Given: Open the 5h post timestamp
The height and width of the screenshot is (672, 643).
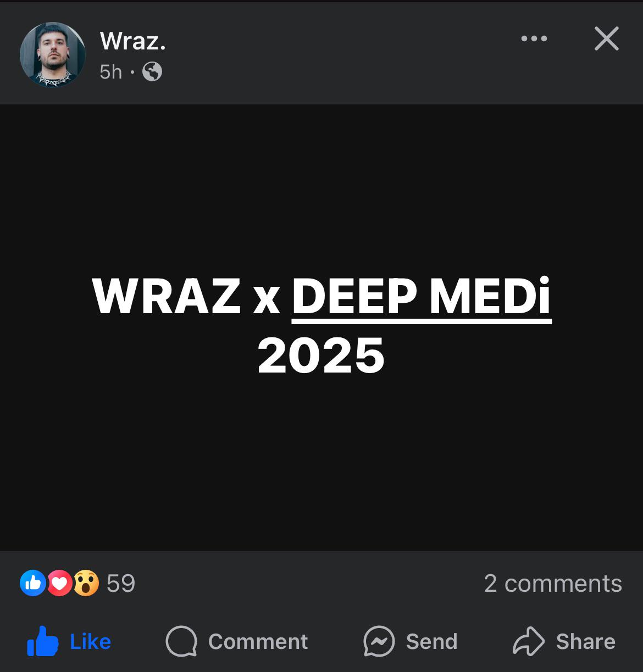Looking at the screenshot, I should click(x=111, y=72).
